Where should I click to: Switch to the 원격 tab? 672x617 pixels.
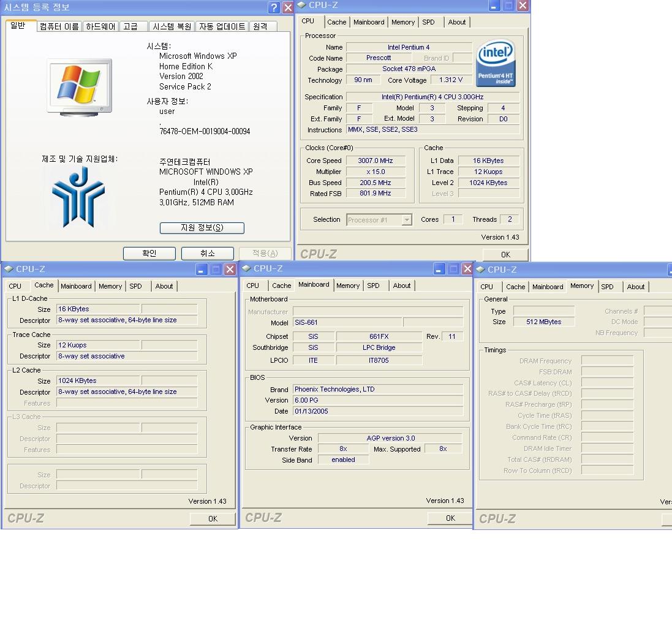[x=263, y=26]
